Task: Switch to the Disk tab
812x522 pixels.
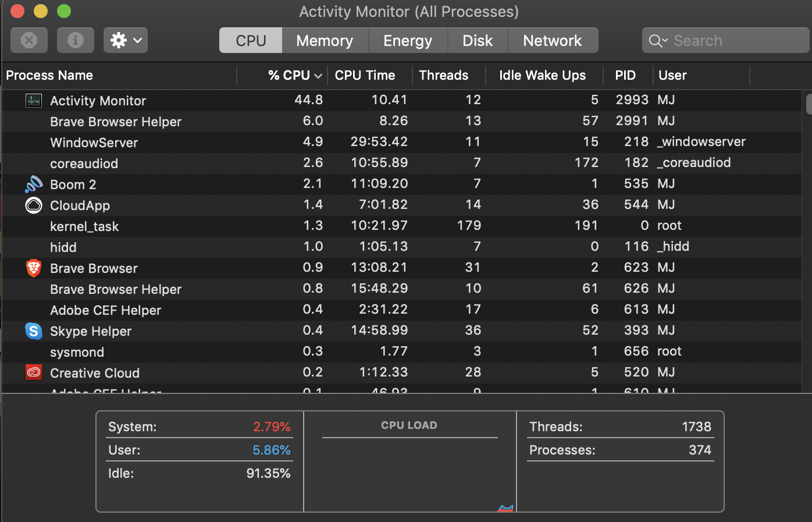Action: click(x=478, y=41)
